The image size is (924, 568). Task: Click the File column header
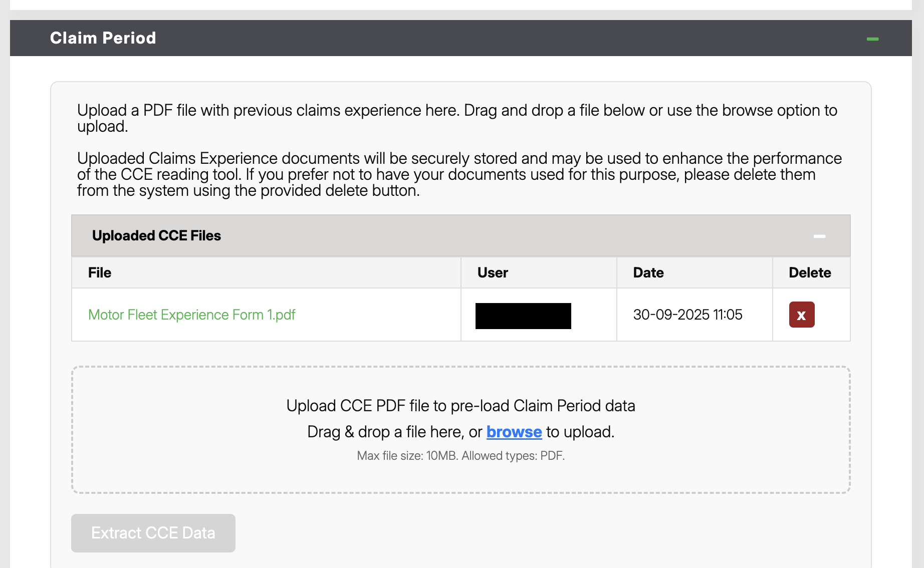coord(100,272)
